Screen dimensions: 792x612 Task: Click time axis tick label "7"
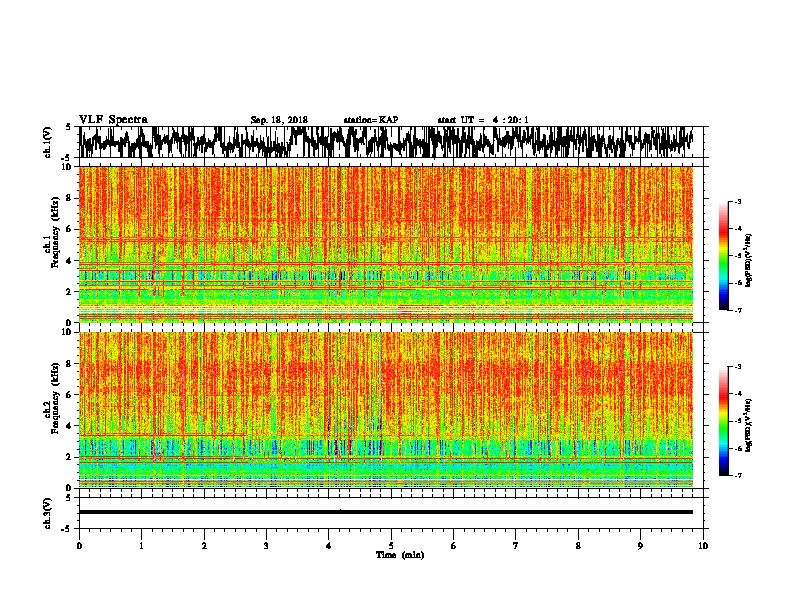[516, 546]
